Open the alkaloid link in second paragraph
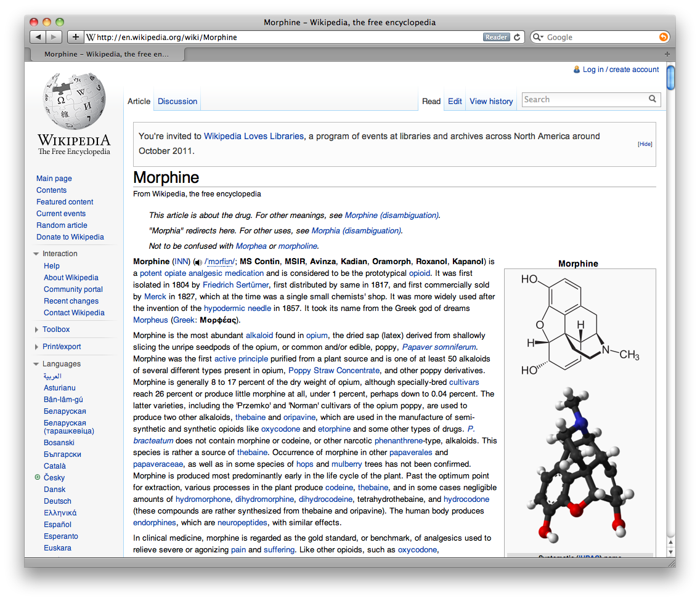Screen dimensions: 700x601 tap(259, 336)
